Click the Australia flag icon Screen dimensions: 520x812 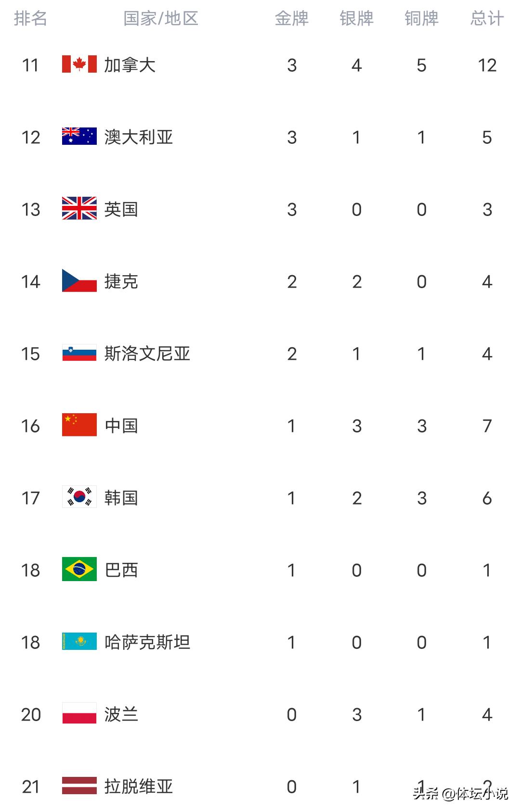(x=79, y=137)
